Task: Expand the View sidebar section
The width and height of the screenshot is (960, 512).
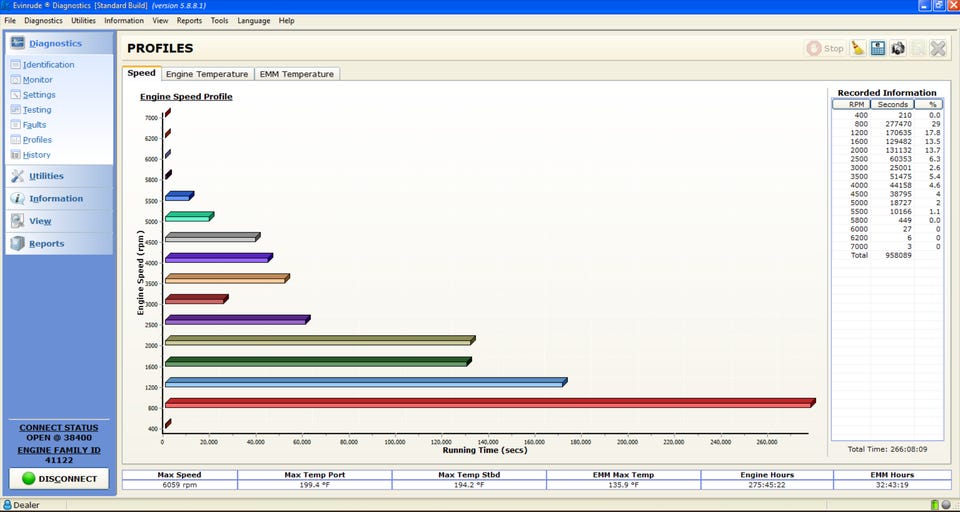Action: (x=59, y=221)
